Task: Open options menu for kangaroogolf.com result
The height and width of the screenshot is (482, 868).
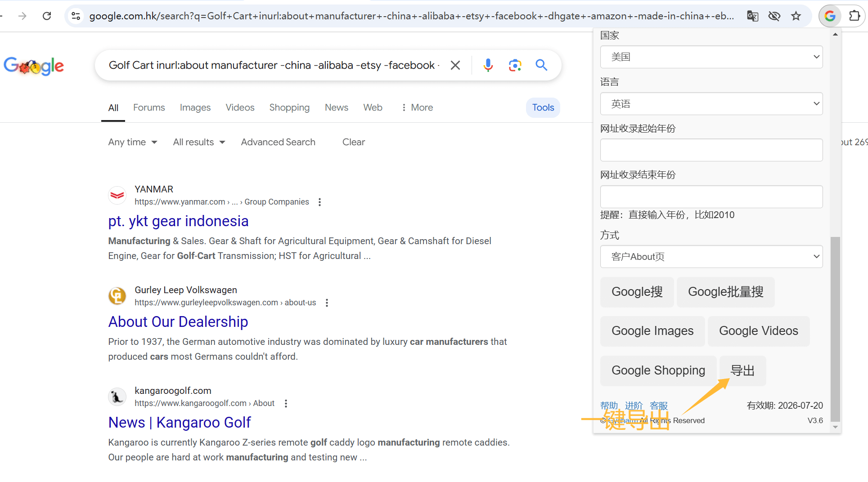Action: (x=285, y=404)
